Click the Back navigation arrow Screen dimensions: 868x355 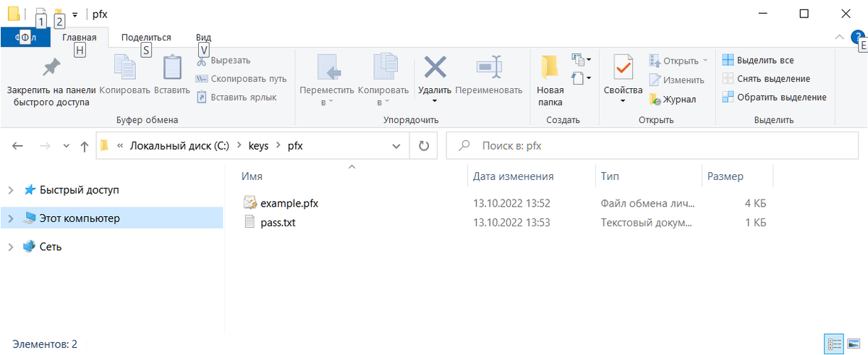pyautogui.click(x=19, y=145)
